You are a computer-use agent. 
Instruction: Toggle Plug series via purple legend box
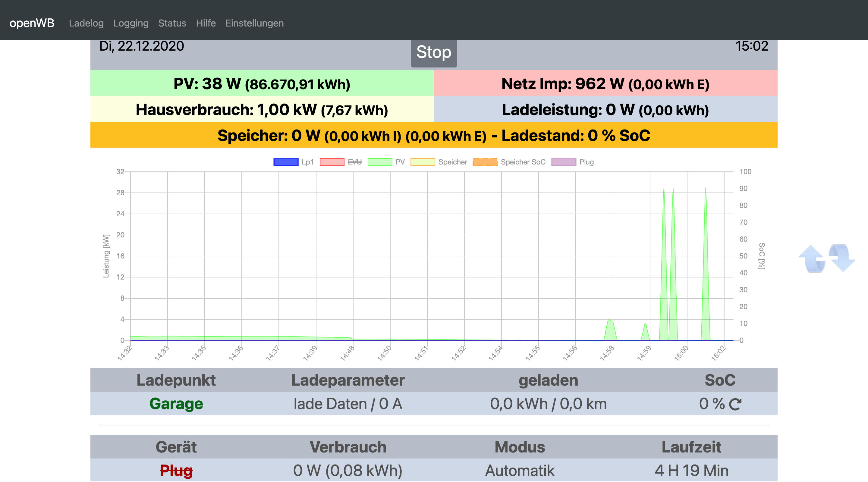pos(563,162)
